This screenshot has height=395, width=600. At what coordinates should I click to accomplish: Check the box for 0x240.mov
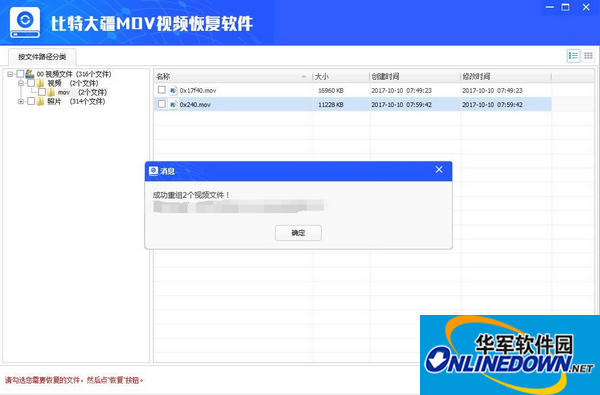162,104
